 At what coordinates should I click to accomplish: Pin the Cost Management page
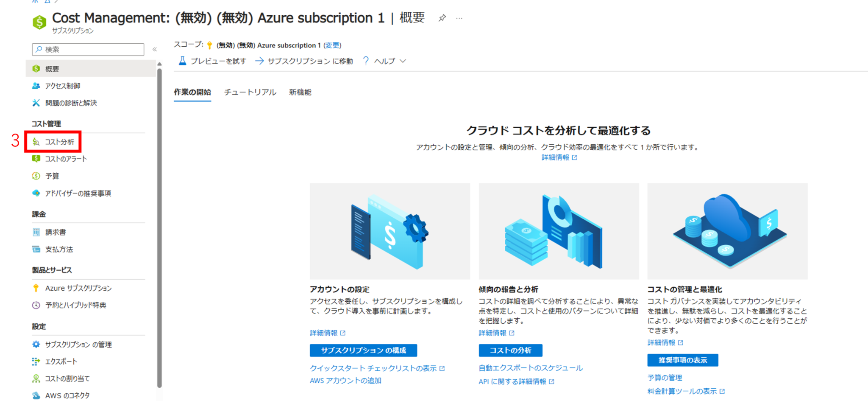442,18
